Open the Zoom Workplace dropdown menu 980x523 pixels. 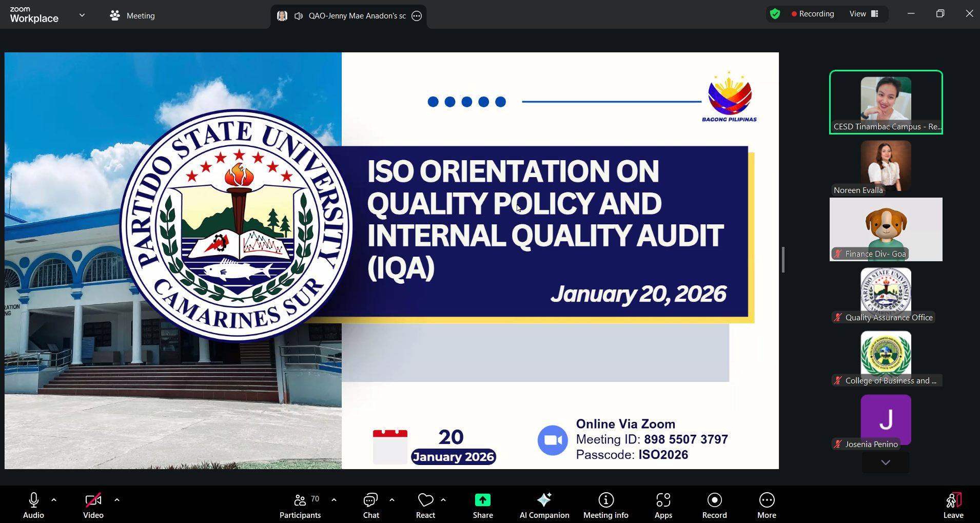[x=82, y=15]
